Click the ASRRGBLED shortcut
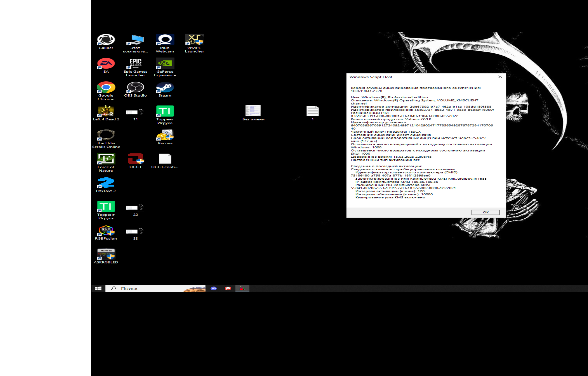 [x=106, y=256]
